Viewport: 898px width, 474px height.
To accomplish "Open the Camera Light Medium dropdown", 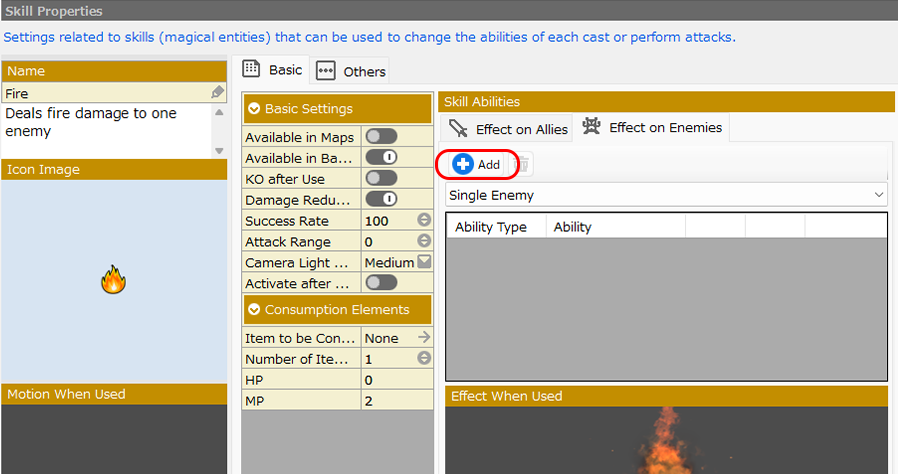I will pos(424,262).
